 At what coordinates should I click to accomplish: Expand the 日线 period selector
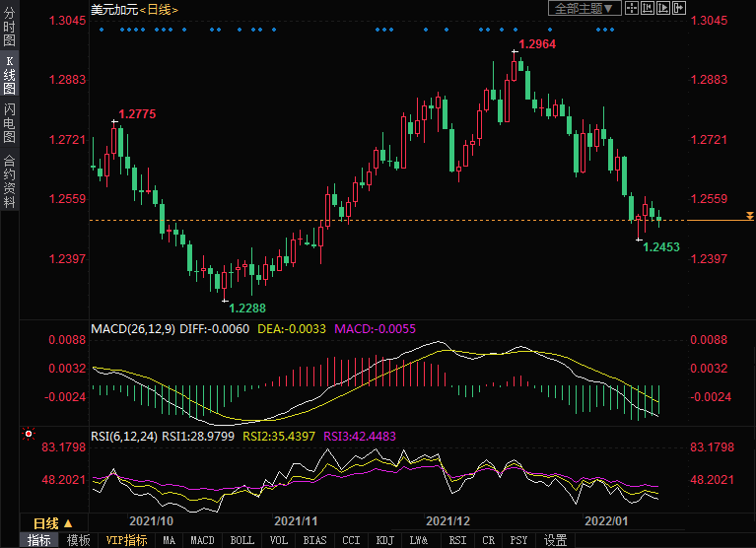51,523
